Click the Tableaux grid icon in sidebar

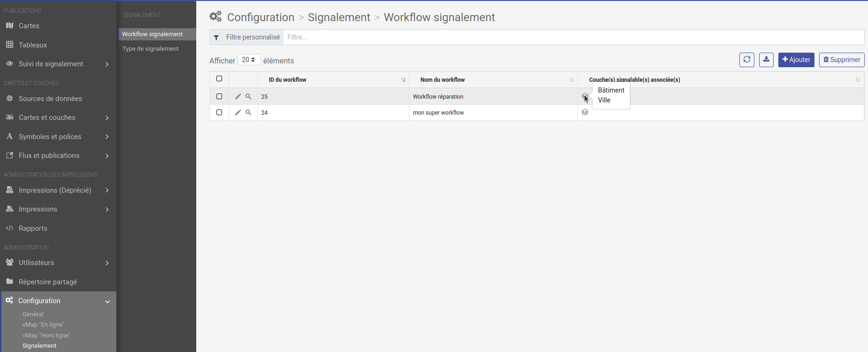coord(9,45)
